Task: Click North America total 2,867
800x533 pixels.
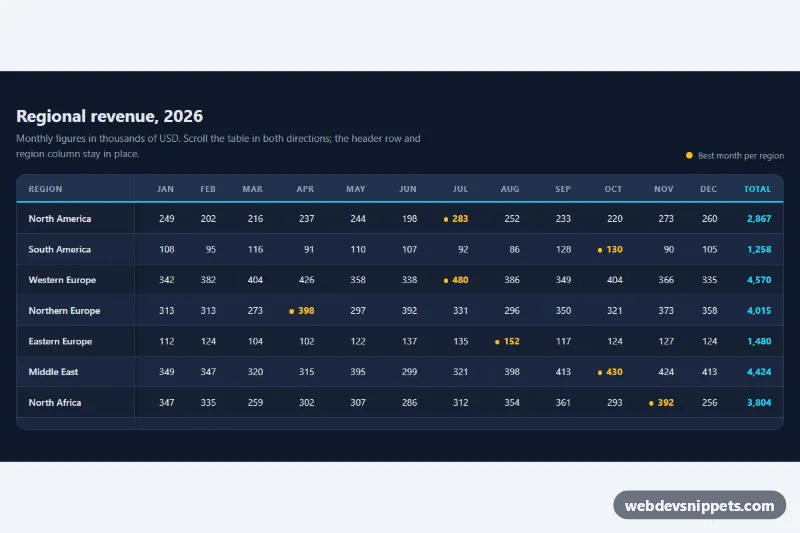Action: pos(759,218)
